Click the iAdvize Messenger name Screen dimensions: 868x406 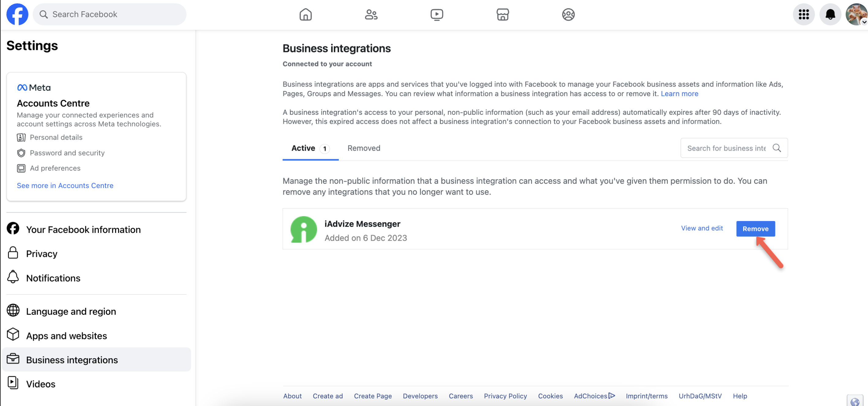point(362,224)
